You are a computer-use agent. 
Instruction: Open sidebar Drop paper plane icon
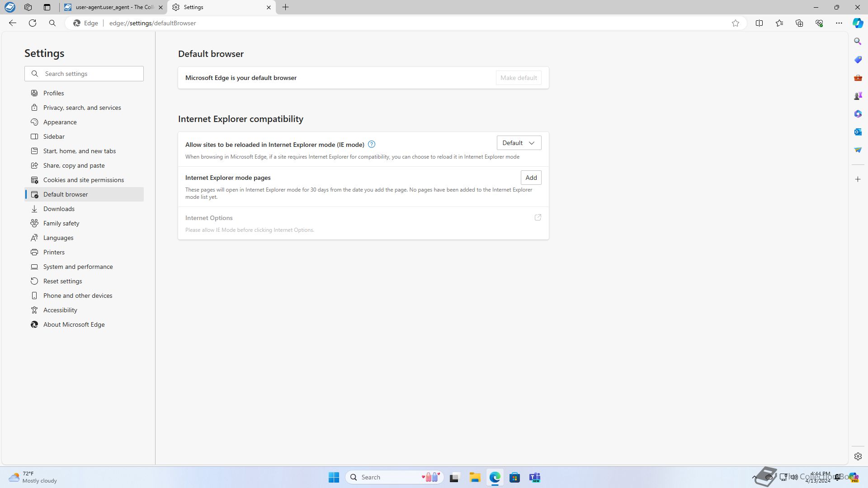(858, 150)
